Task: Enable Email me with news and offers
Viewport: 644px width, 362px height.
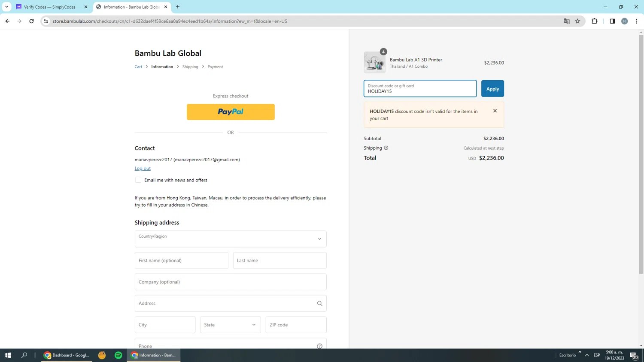Action: 138,180
